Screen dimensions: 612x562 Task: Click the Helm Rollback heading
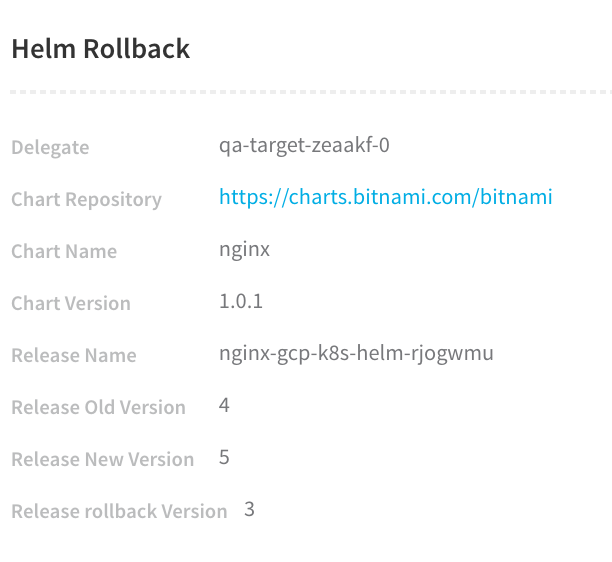click(x=101, y=49)
